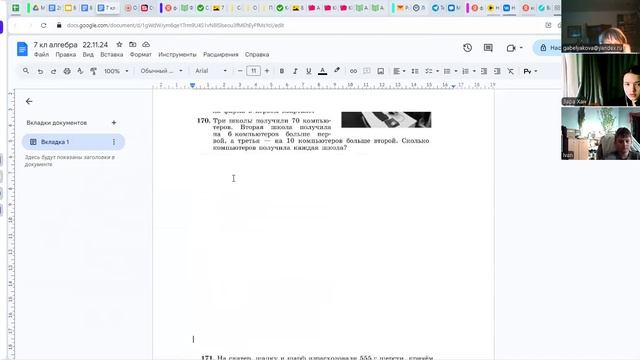Image resolution: width=640 pixels, height=360 pixels.
Task: Clear text formatting
Action: (x=511, y=71)
